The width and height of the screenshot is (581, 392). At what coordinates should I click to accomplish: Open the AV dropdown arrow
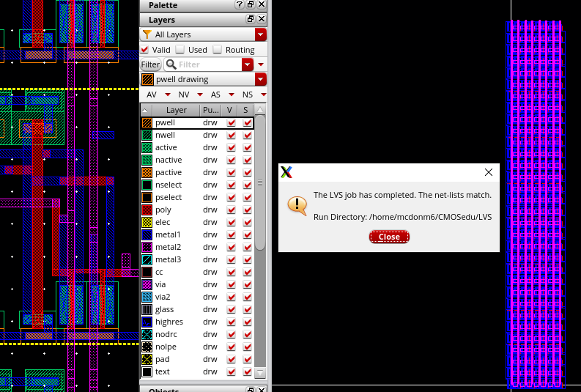[168, 95]
